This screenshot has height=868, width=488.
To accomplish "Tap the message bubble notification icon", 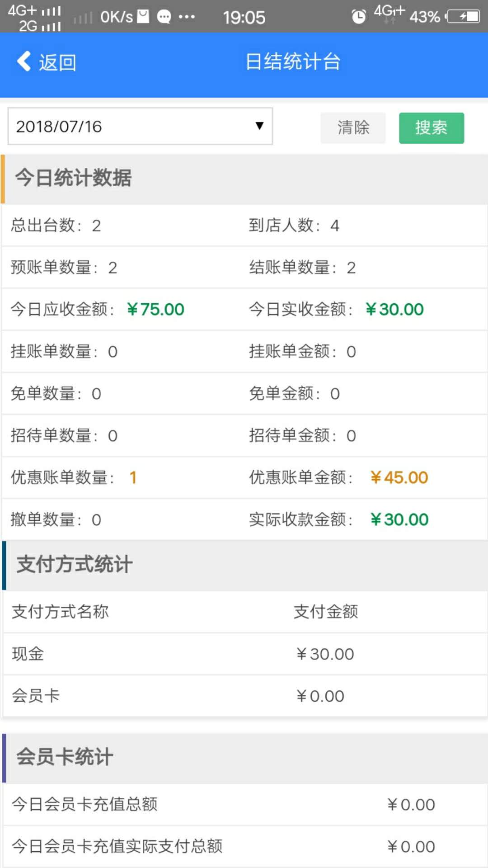I will [x=164, y=17].
